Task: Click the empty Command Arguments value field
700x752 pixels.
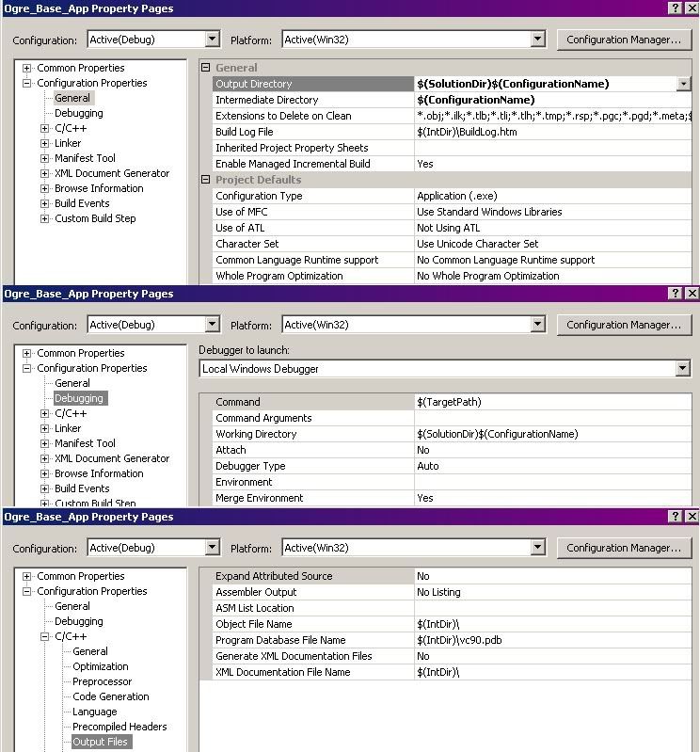Action: pos(553,418)
